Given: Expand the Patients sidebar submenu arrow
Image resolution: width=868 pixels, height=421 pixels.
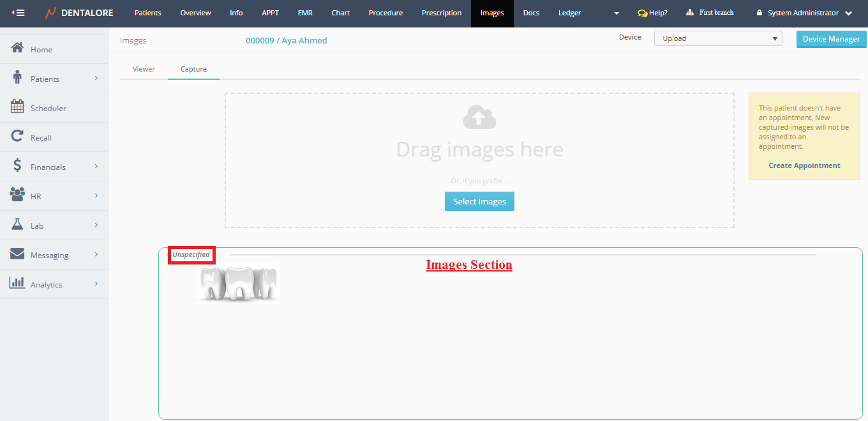Looking at the screenshot, I should click(x=96, y=79).
